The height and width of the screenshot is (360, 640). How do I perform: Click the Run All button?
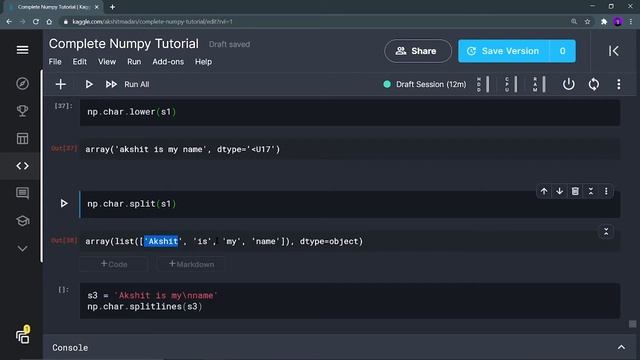coord(128,84)
